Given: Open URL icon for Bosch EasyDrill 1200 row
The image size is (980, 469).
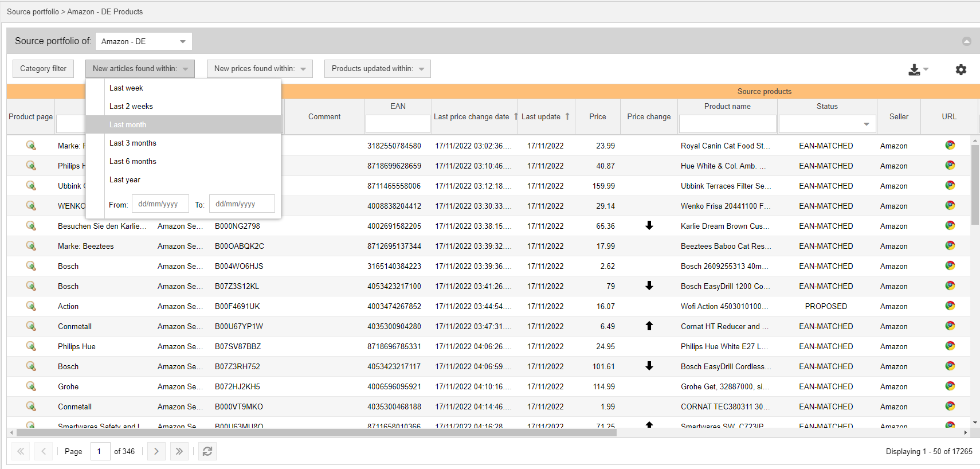Looking at the screenshot, I should [x=950, y=286].
